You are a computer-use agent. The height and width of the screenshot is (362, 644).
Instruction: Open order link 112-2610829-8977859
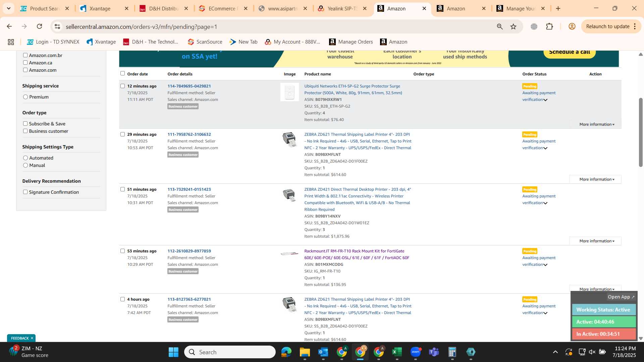(x=189, y=251)
